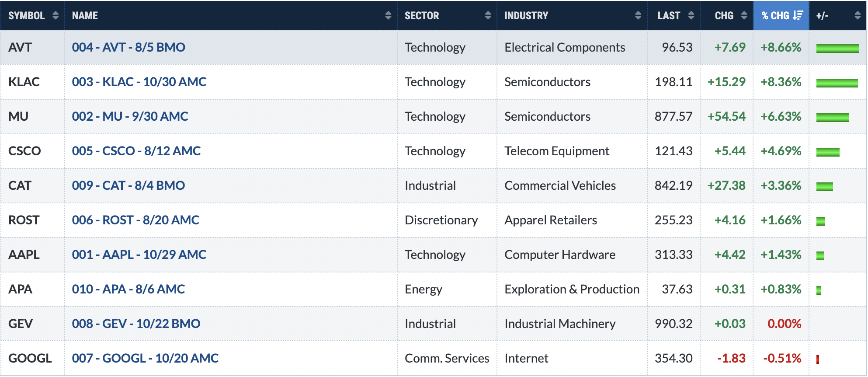This screenshot has height=377, width=868.
Task: Sort by the +/- column arrows
Action: point(857,16)
